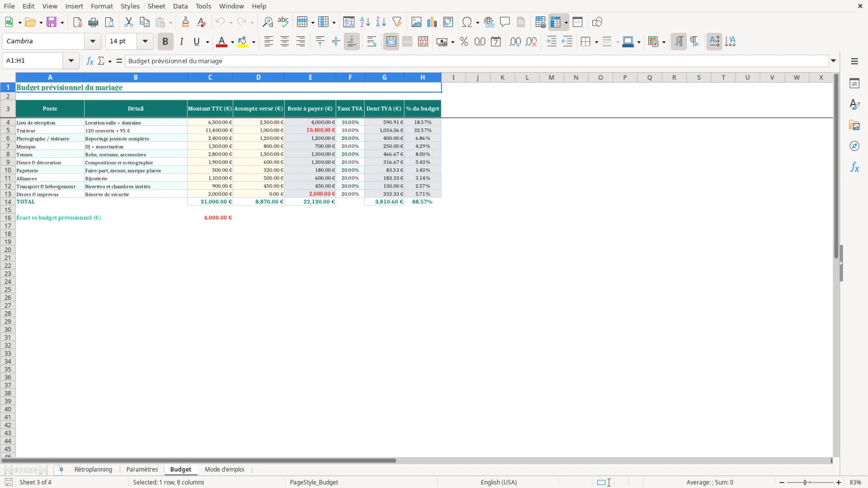Insert pivot table
This screenshot has width=868, height=488.
(x=448, y=22)
